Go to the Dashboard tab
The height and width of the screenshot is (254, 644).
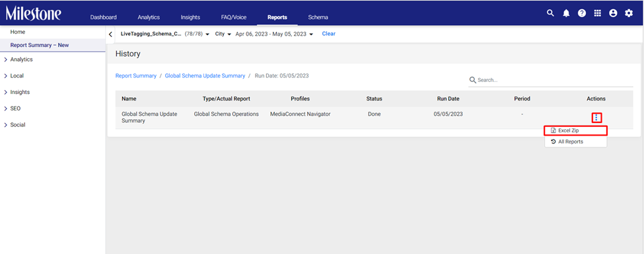coord(104,17)
